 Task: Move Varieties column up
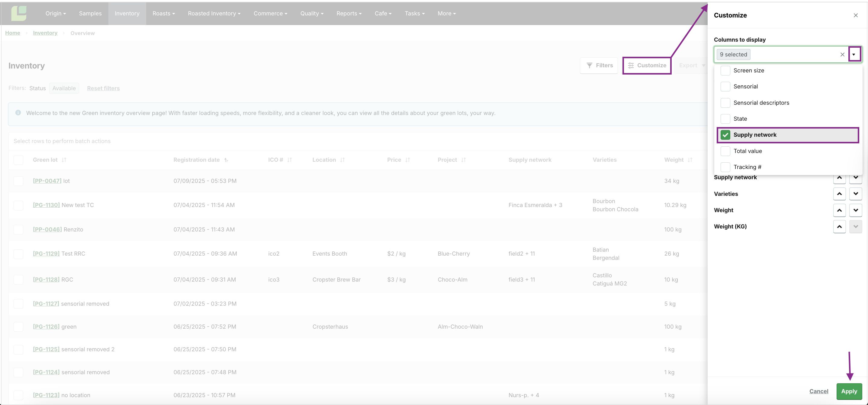coord(839,194)
